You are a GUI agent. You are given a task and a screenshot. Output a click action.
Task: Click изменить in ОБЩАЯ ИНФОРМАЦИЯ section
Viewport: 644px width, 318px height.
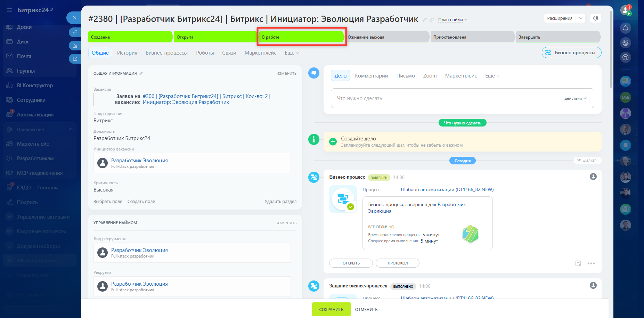[x=286, y=73]
